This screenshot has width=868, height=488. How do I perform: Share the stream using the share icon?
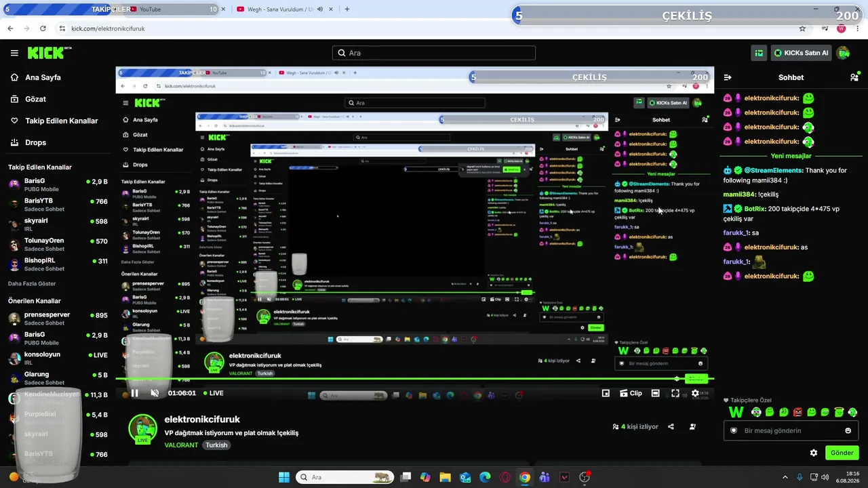671,427
